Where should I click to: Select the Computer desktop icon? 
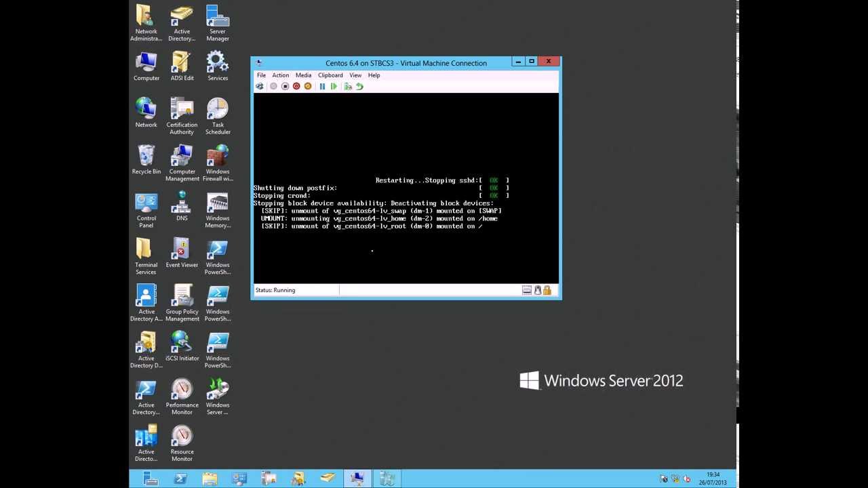[146, 66]
